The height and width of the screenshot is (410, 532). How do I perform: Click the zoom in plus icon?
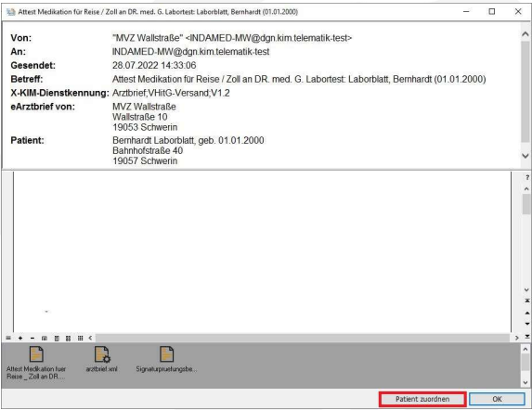coord(20,339)
